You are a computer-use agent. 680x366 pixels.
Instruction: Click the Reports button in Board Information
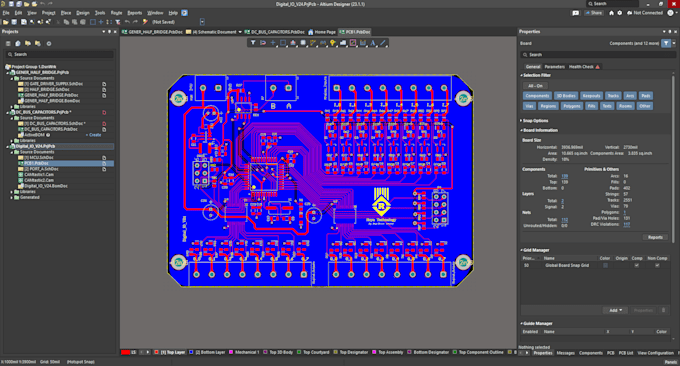point(655,237)
